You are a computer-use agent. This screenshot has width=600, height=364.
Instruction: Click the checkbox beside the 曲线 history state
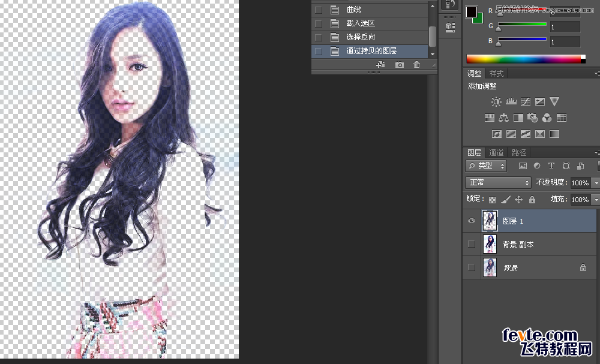point(318,10)
